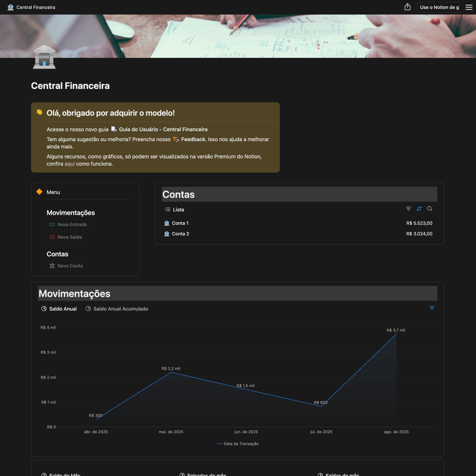Click the underlined 'aqui' link
Image resolution: width=476 pixels, height=476 pixels.
click(x=70, y=164)
